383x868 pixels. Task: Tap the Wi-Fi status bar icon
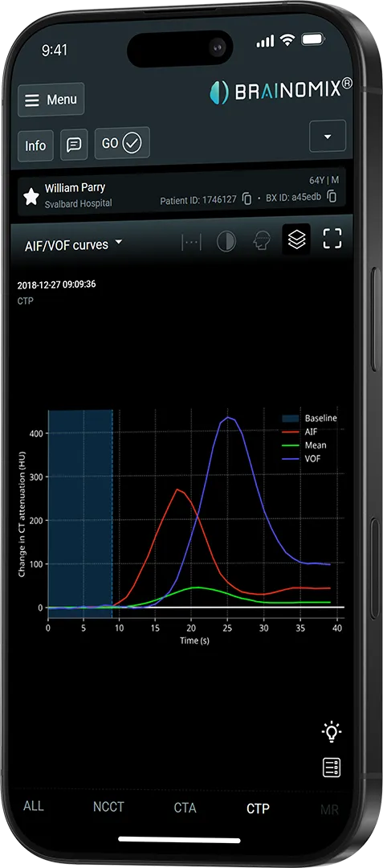[287, 40]
